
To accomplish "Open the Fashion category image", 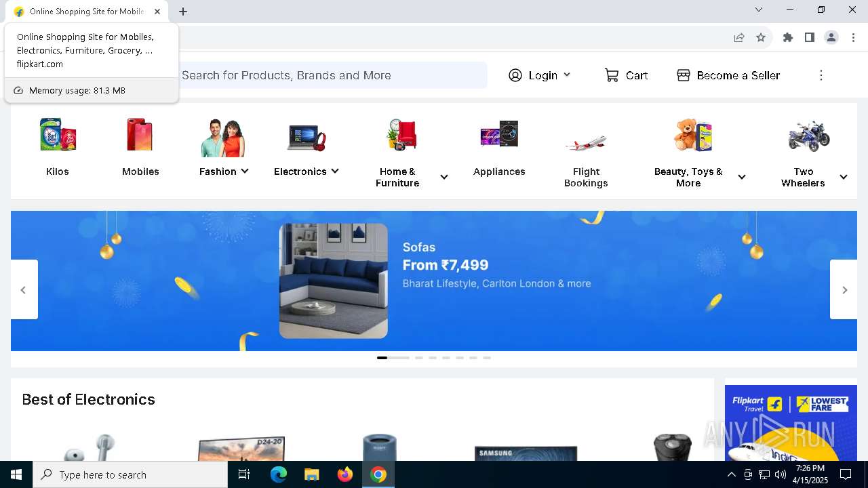I will point(223,138).
